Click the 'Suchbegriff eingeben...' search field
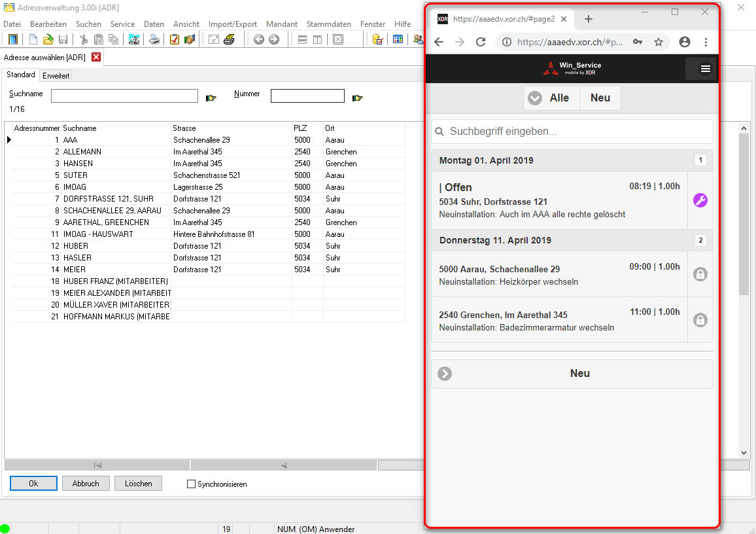Image resolution: width=756 pixels, height=534 pixels. [x=572, y=131]
